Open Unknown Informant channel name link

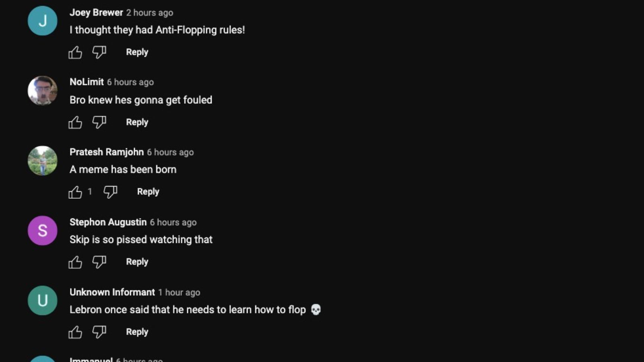tap(112, 292)
